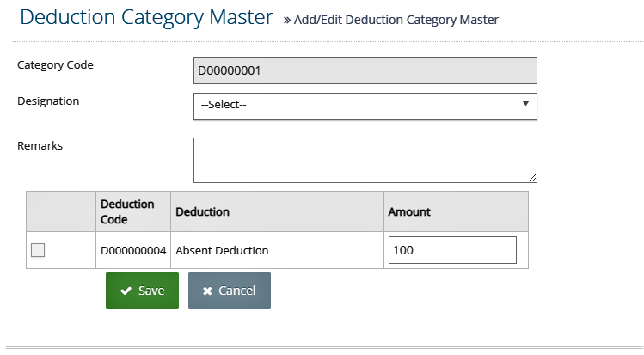Save the deduction category
Image resolution: width=644 pixels, height=355 pixels.
click(142, 291)
